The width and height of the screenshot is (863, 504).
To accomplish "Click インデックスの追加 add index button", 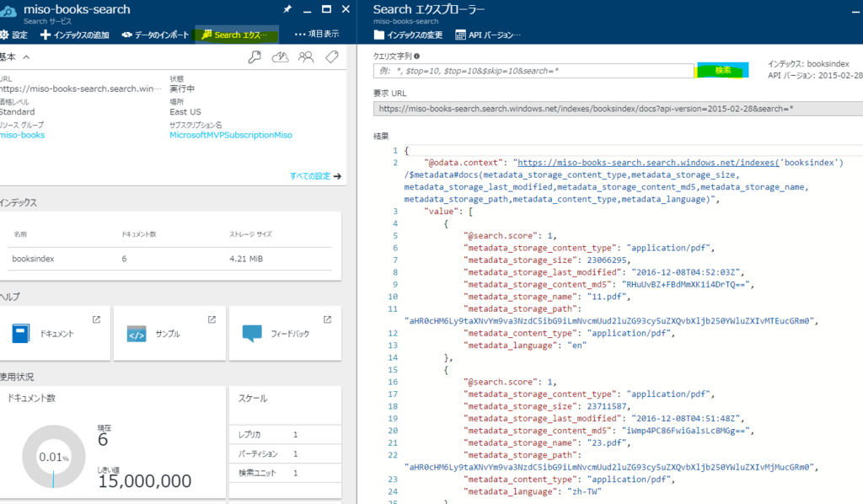I will pos(75,35).
